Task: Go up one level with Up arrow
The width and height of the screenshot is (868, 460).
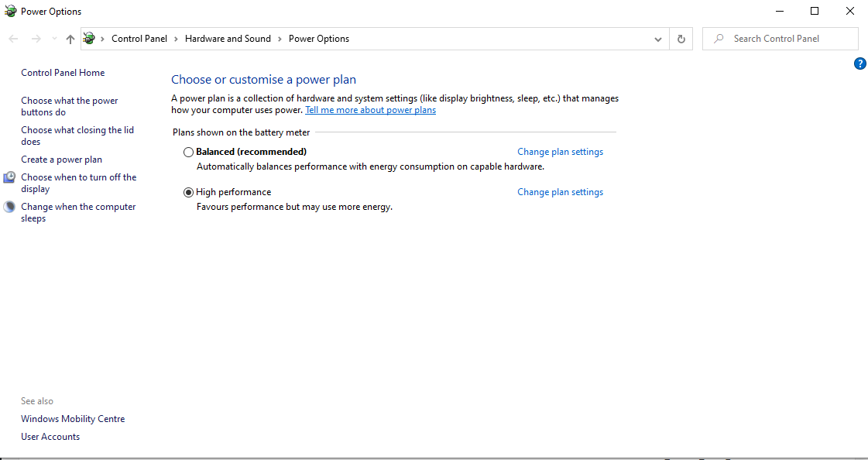Action: pyautogui.click(x=70, y=39)
